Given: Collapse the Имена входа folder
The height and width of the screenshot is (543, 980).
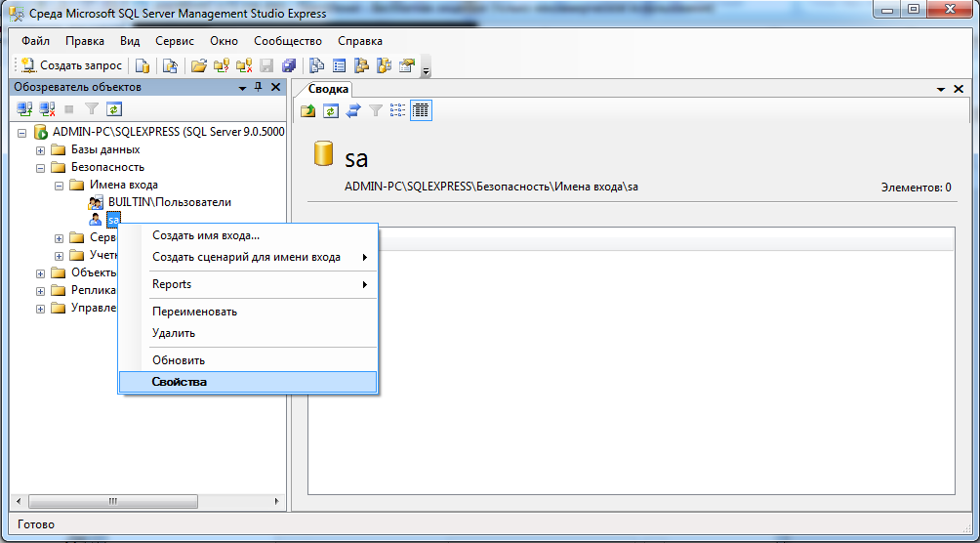Looking at the screenshot, I should click(59, 186).
